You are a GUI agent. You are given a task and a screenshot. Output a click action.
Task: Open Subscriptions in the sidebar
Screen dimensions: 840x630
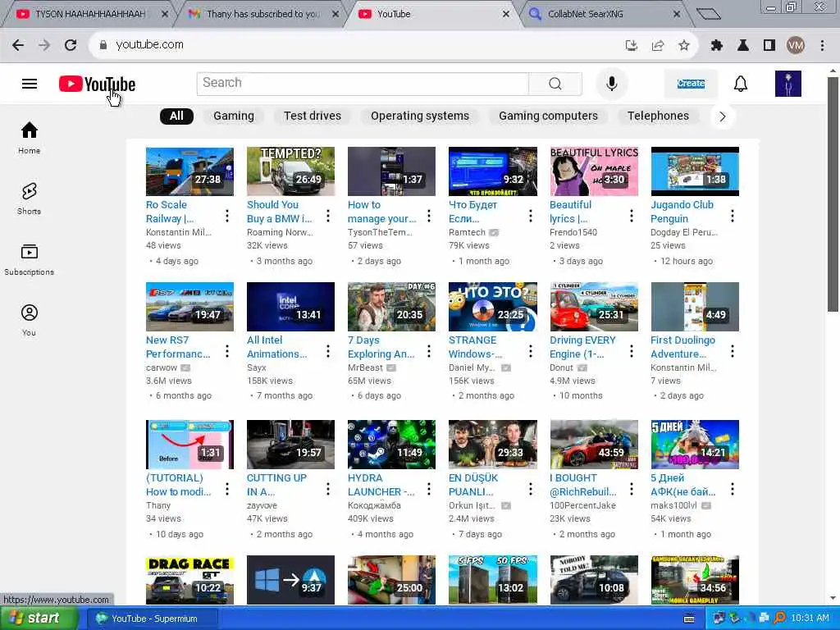coord(29,259)
